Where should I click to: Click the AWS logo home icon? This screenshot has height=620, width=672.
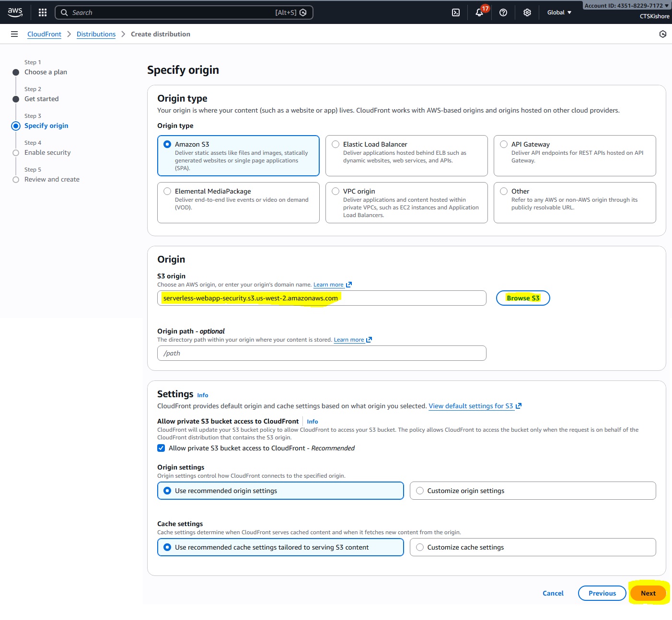(15, 12)
